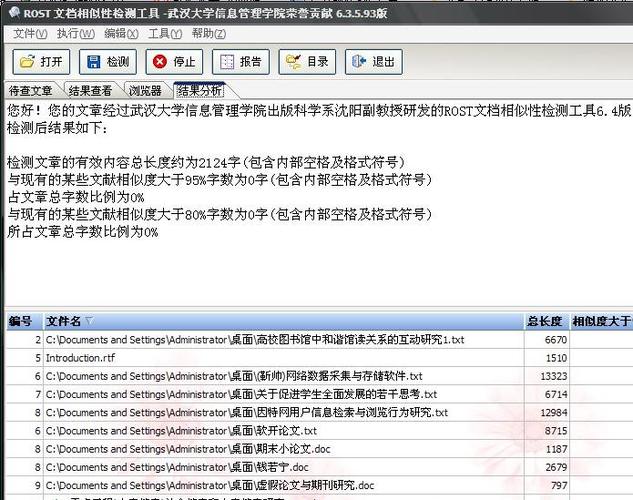Click the open folder icon on 打开 button
The width and height of the screenshot is (633, 500).
27,62
